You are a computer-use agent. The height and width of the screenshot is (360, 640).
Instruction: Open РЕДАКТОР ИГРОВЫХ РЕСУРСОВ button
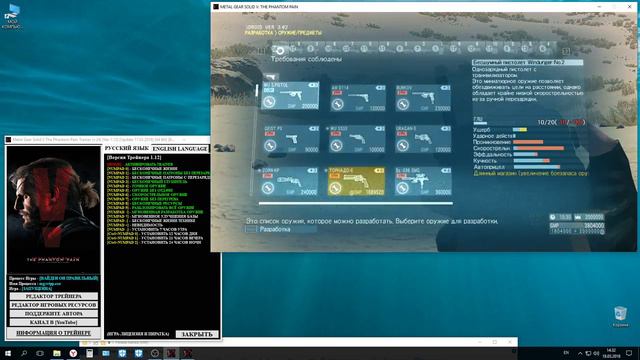[x=53, y=305]
